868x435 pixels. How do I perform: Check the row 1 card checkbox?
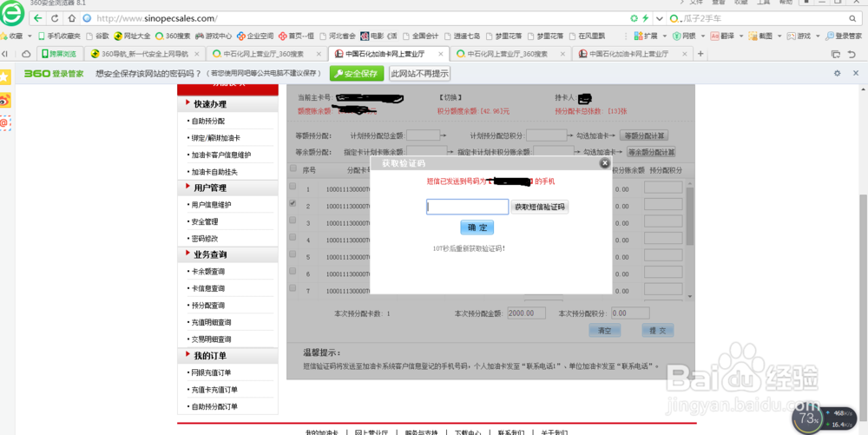293,187
